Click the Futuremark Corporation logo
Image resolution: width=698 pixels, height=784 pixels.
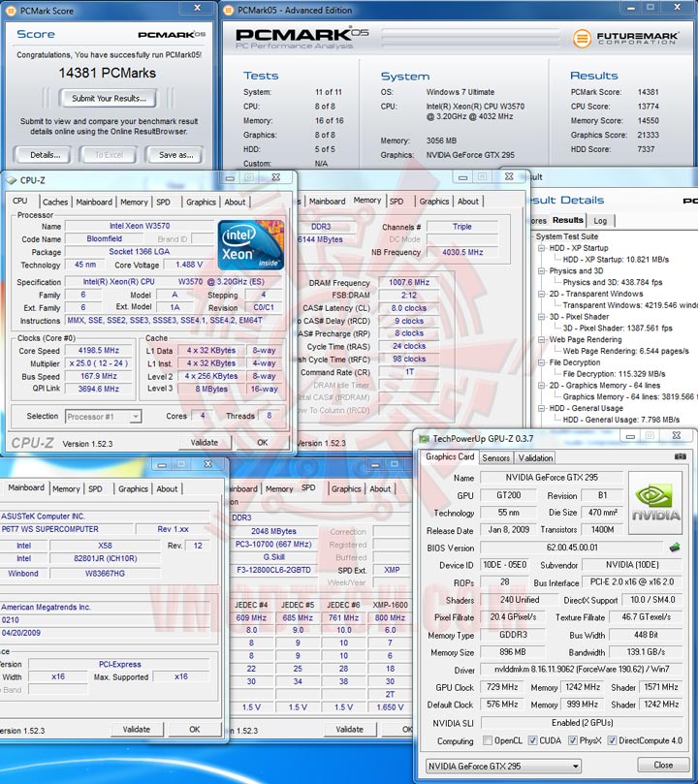625,38
